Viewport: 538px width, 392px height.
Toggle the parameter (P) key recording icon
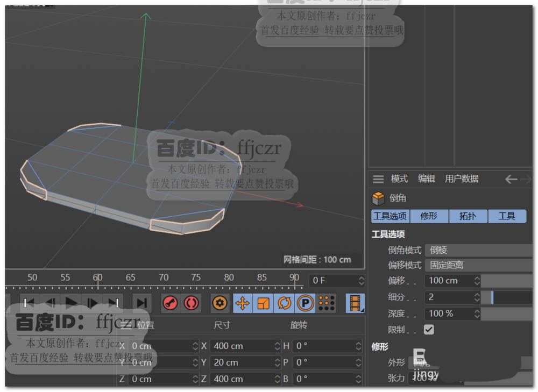(306, 303)
